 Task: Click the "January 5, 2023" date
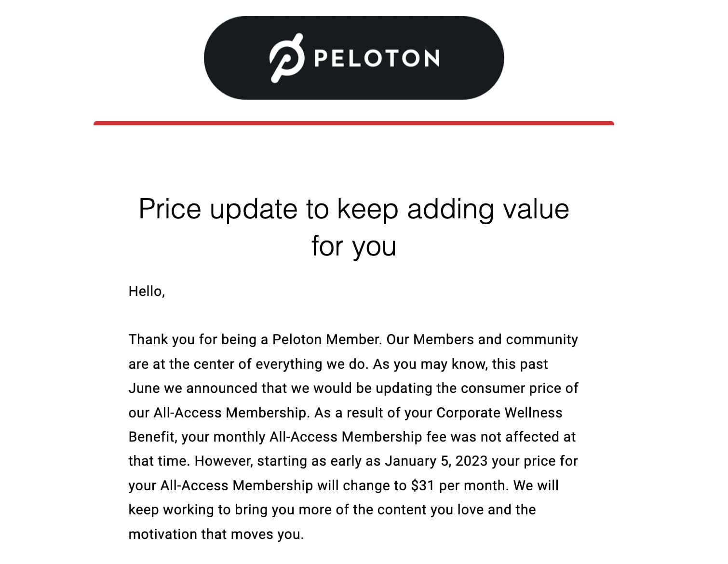coord(436,461)
